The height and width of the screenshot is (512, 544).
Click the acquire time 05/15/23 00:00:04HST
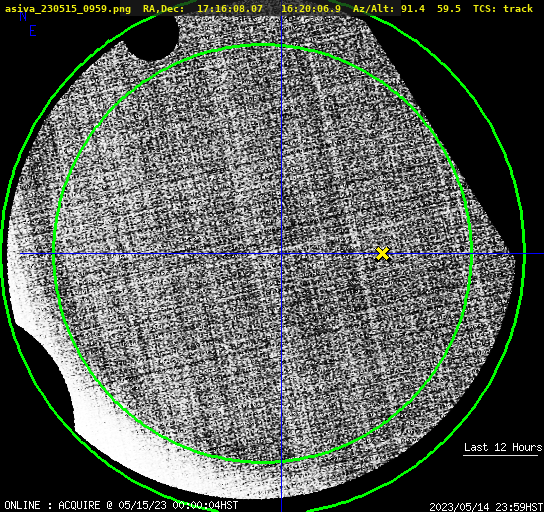(x=178, y=505)
